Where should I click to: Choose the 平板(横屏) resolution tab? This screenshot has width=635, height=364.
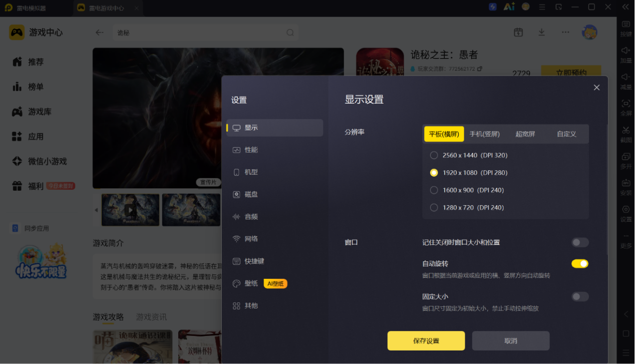tap(444, 134)
